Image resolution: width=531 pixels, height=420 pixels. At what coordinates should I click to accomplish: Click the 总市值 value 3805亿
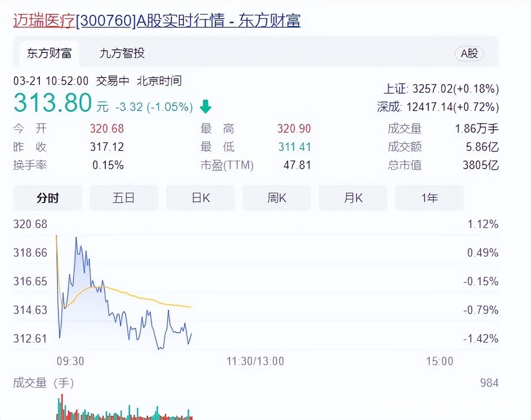pos(481,165)
